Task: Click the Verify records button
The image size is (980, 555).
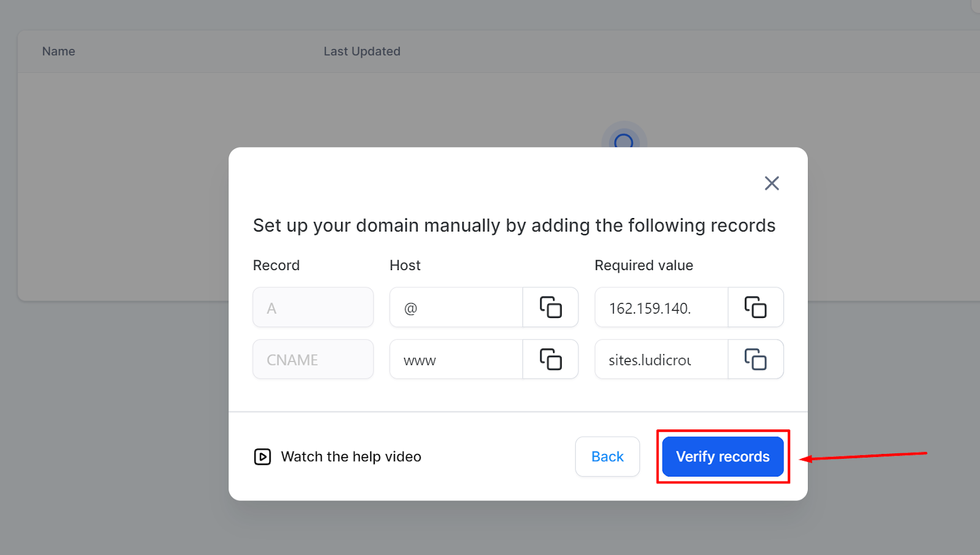Action: tap(723, 456)
